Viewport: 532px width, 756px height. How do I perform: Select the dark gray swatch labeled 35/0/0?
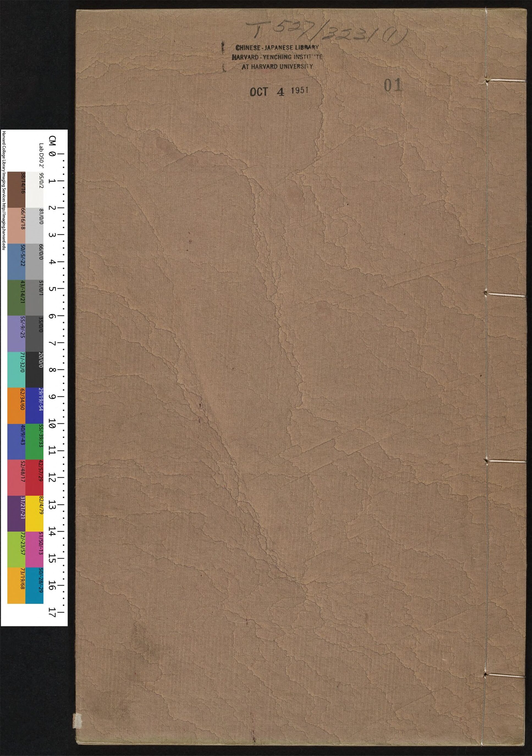tap(34, 334)
